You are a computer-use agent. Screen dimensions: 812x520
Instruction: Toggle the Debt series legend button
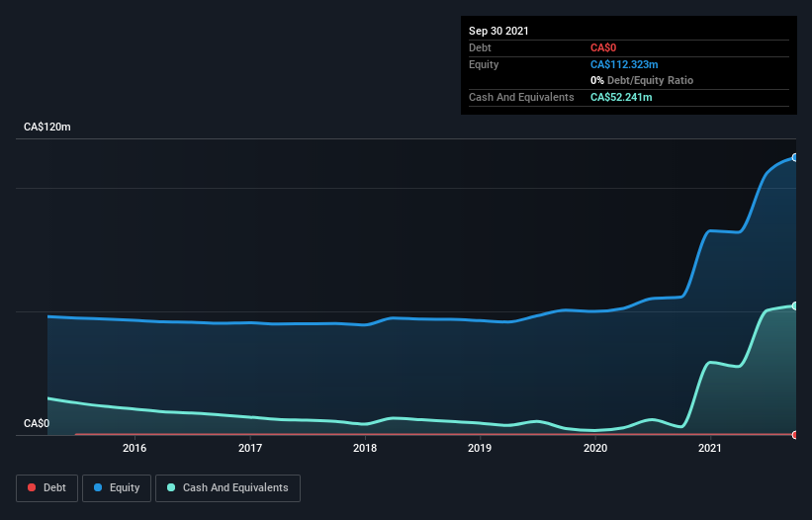tap(46, 488)
